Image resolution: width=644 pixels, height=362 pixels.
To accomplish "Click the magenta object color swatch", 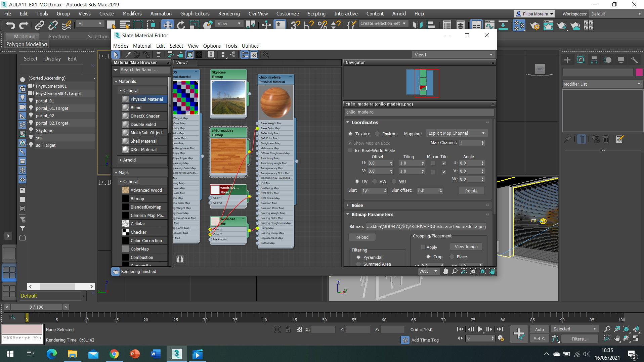I will point(639,72).
